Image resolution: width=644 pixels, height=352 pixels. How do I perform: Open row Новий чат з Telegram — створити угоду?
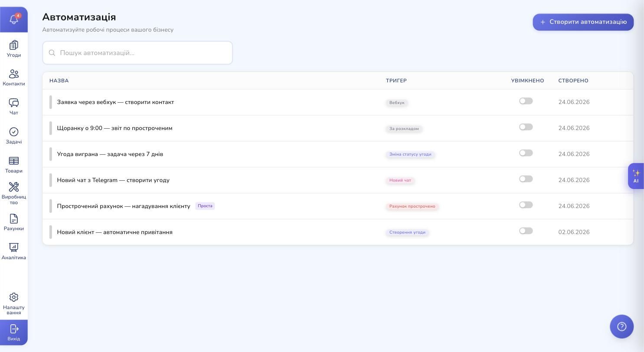point(338,180)
